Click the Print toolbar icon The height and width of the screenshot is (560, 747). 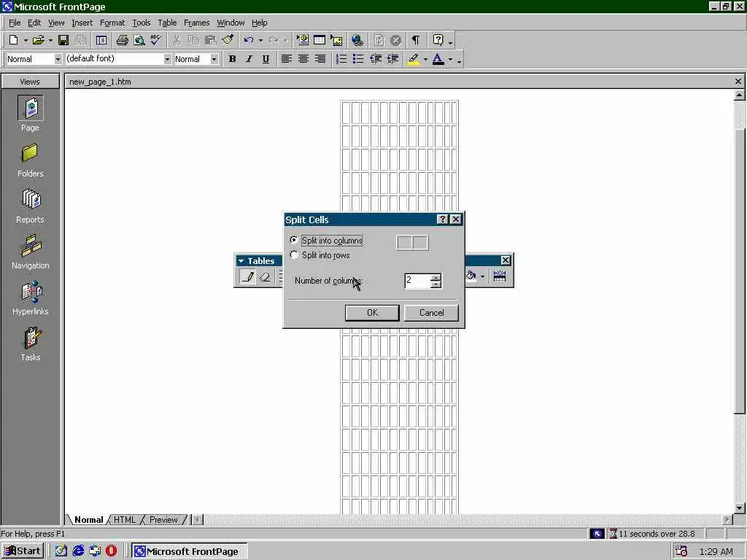click(123, 41)
